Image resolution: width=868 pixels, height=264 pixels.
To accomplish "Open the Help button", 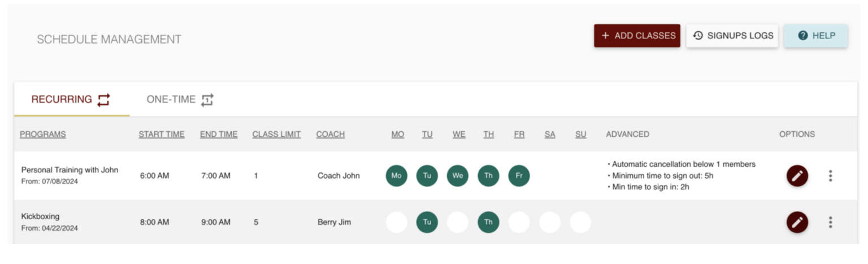I will 815,36.
